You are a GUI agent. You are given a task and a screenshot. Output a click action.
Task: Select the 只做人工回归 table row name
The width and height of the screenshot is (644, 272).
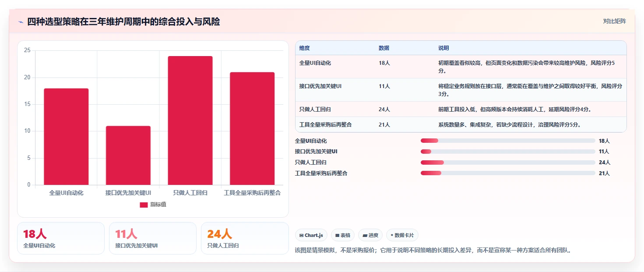coord(315,110)
